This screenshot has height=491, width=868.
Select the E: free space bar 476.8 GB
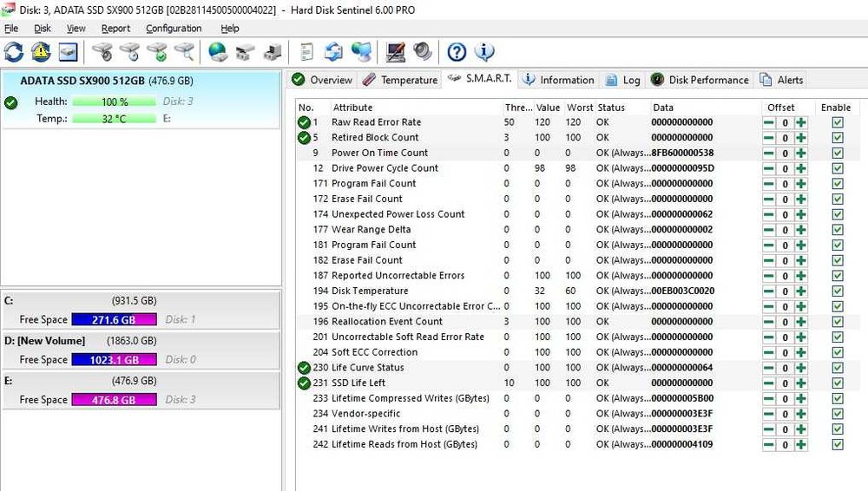pos(114,400)
